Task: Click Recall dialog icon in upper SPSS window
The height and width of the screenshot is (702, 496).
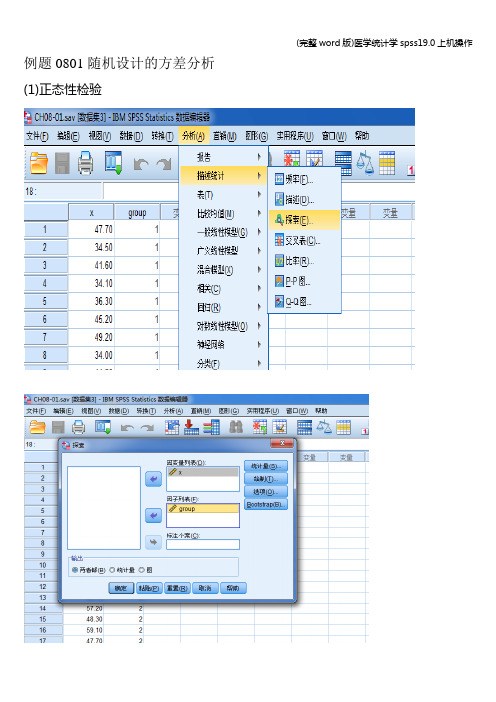Action: click(113, 163)
